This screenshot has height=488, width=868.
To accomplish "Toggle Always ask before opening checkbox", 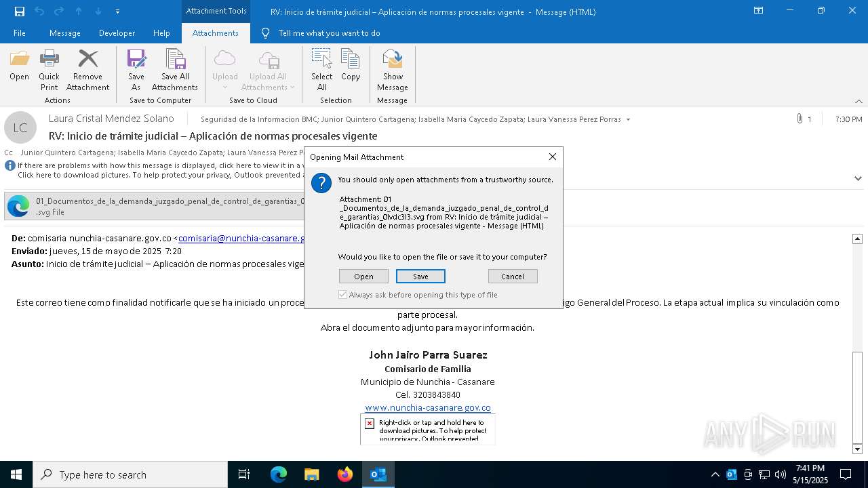I will tap(342, 295).
